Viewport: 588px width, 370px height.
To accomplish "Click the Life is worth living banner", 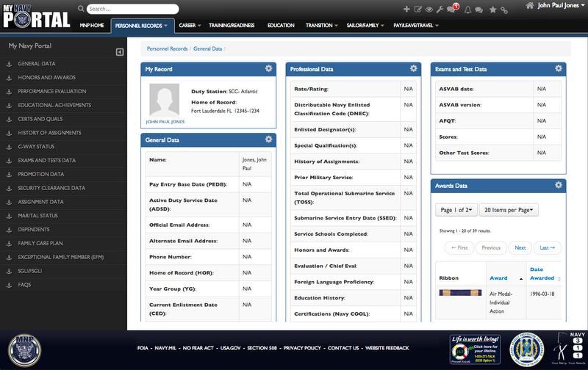I will click(475, 349).
